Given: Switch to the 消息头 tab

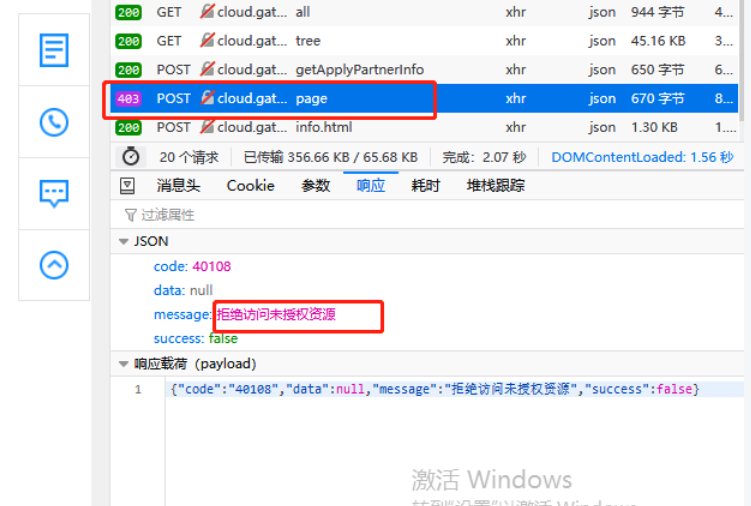Looking at the screenshot, I should tap(178, 186).
